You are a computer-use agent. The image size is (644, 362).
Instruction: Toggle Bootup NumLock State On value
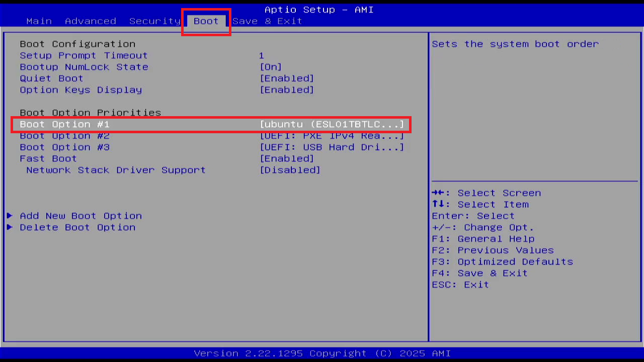pos(271,67)
